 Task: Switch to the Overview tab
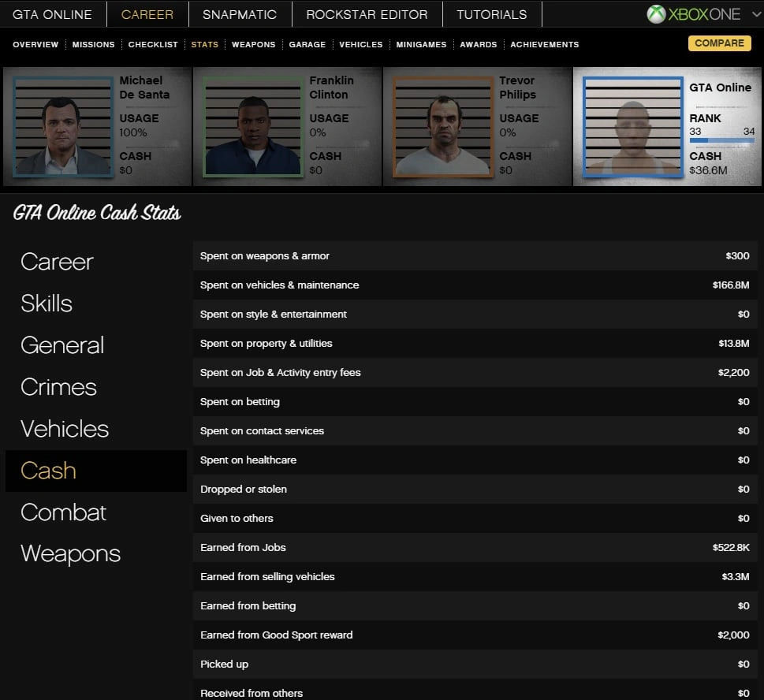tap(35, 44)
